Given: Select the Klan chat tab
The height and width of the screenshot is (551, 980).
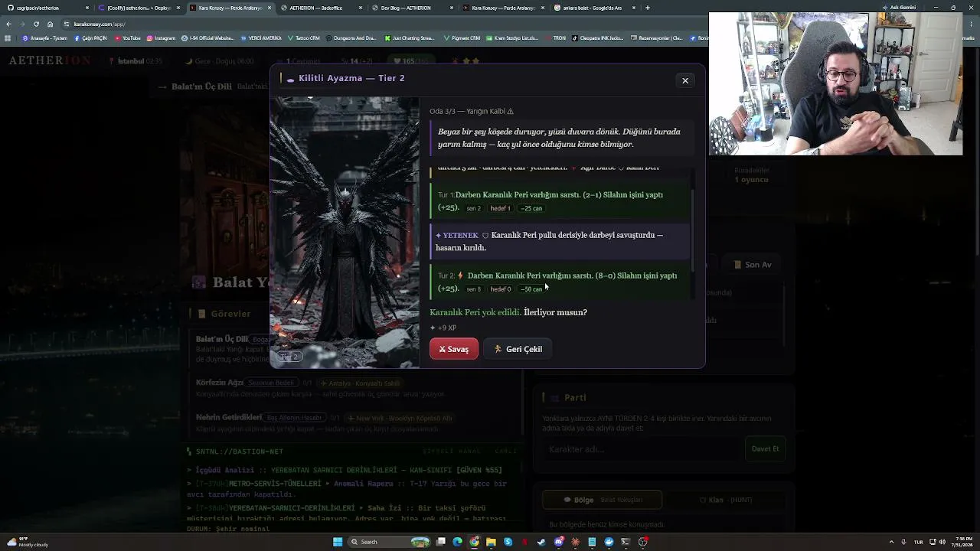Looking at the screenshot, I should point(725,500).
